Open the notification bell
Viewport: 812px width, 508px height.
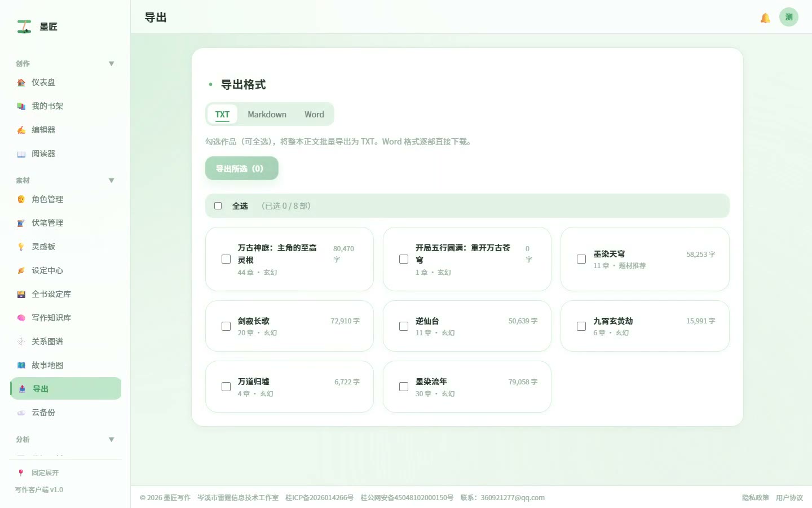coord(765,17)
